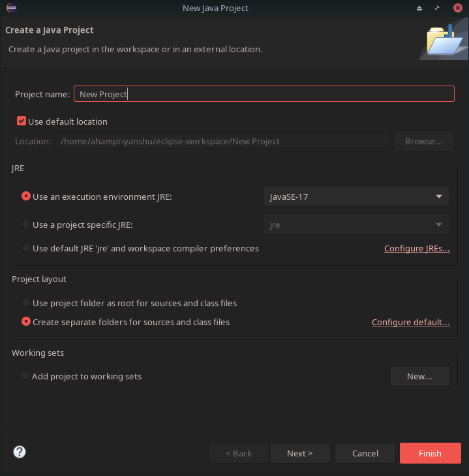Select Create separate folders radio button
Screen dimensions: 469x476
click(x=26, y=322)
